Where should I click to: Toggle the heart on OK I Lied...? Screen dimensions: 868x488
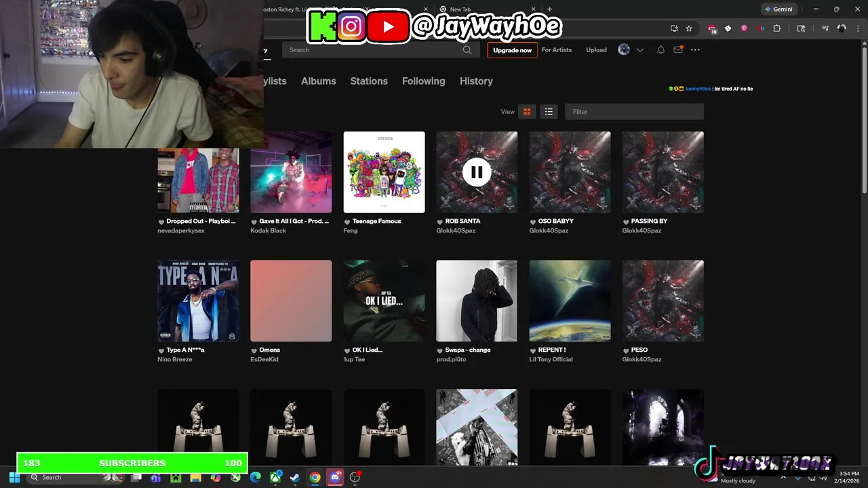(x=347, y=350)
